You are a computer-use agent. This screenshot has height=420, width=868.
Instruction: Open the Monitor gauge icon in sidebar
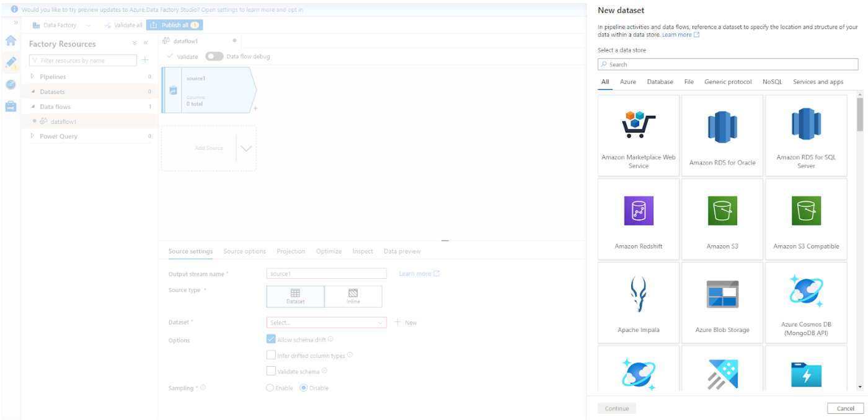point(11,84)
